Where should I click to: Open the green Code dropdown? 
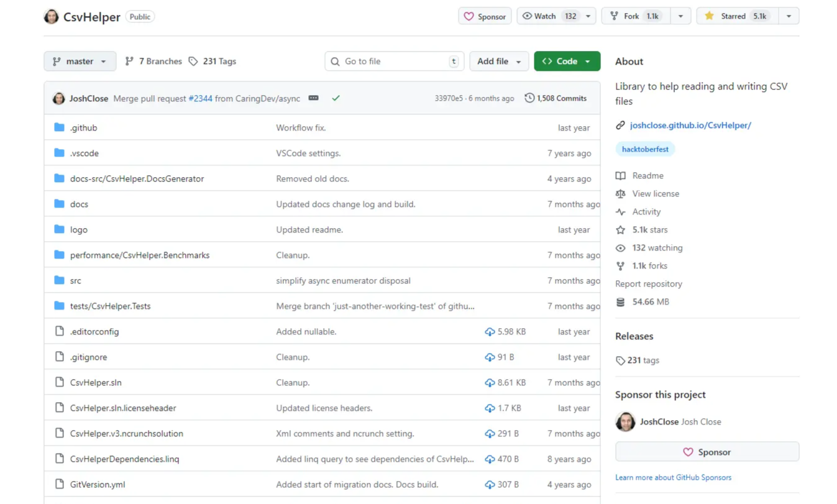click(x=567, y=62)
